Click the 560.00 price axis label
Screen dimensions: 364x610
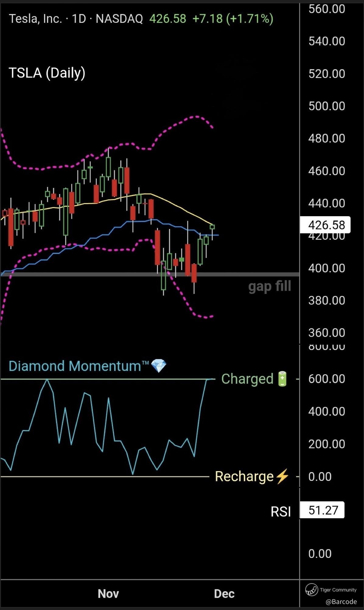click(327, 9)
